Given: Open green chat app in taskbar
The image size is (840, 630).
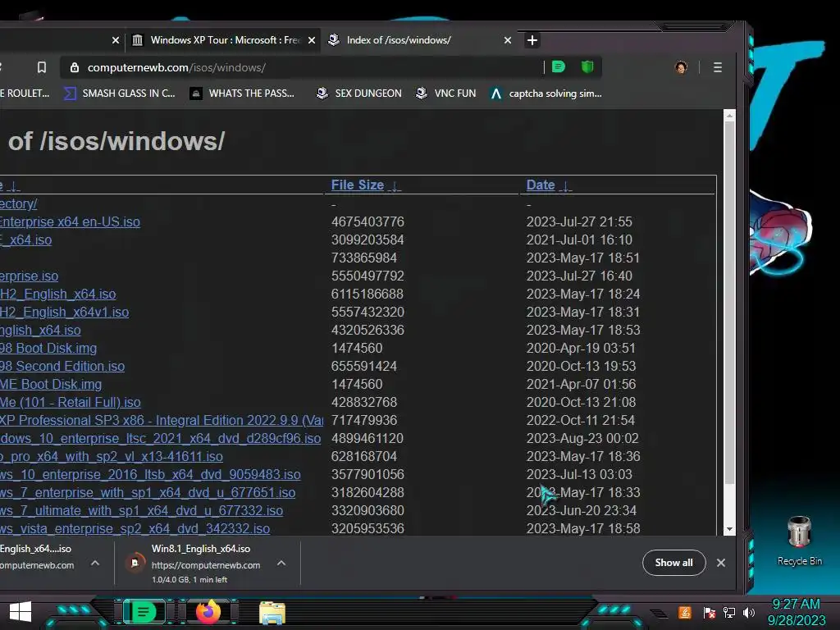Looking at the screenshot, I should pos(143,612).
